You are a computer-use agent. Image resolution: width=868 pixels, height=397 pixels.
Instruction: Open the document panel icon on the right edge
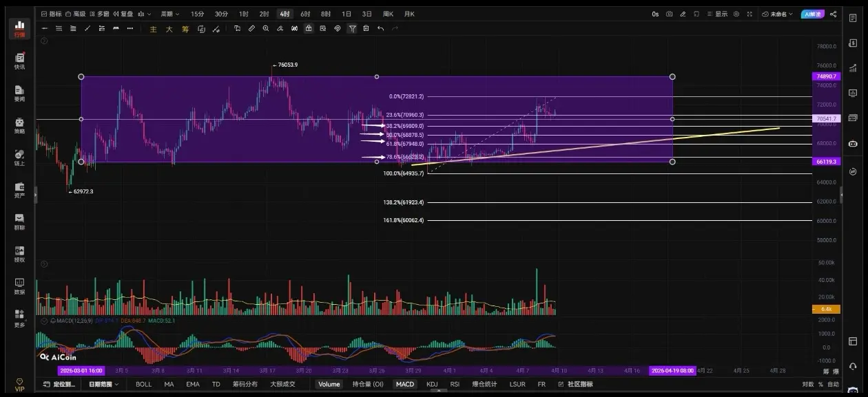point(854,18)
